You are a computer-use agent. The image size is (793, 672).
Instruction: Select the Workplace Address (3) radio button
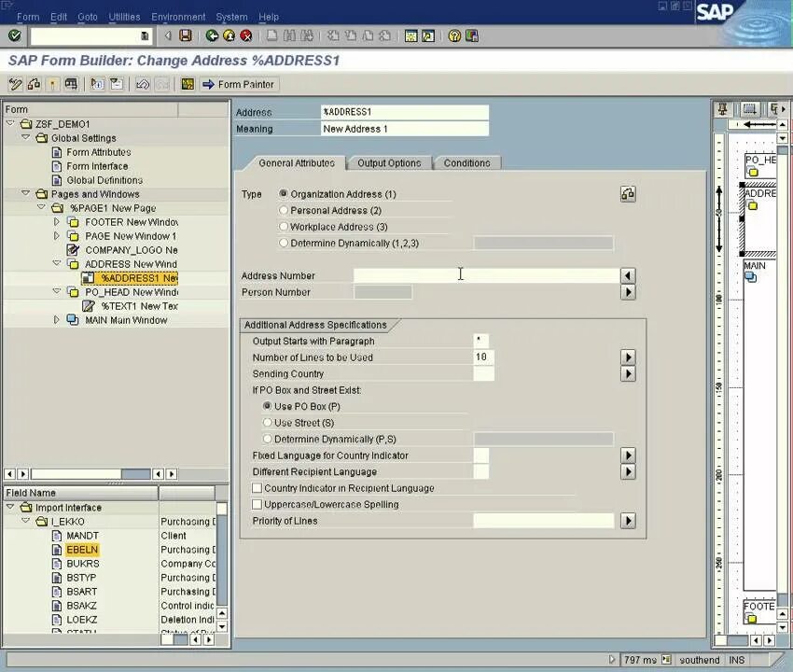click(284, 226)
